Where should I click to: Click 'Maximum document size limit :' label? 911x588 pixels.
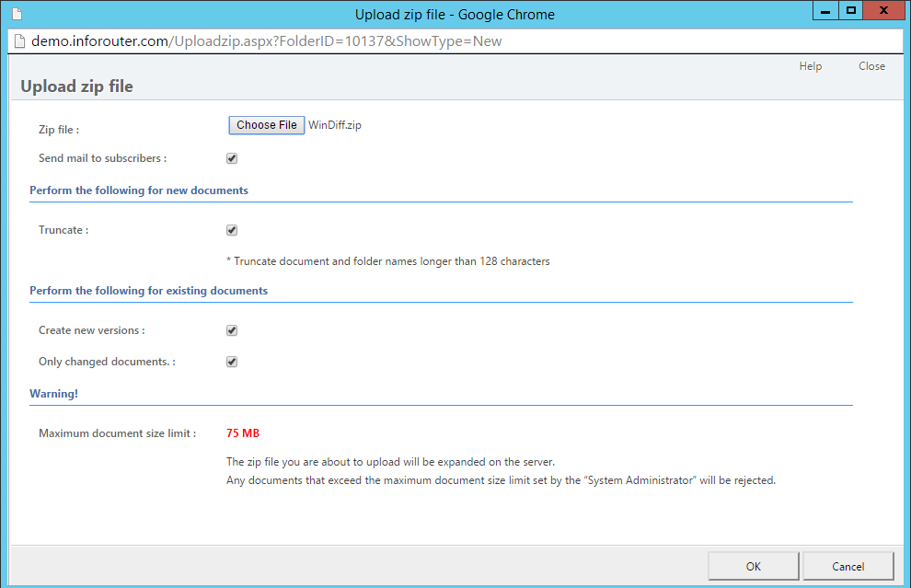(x=118, y=433)
